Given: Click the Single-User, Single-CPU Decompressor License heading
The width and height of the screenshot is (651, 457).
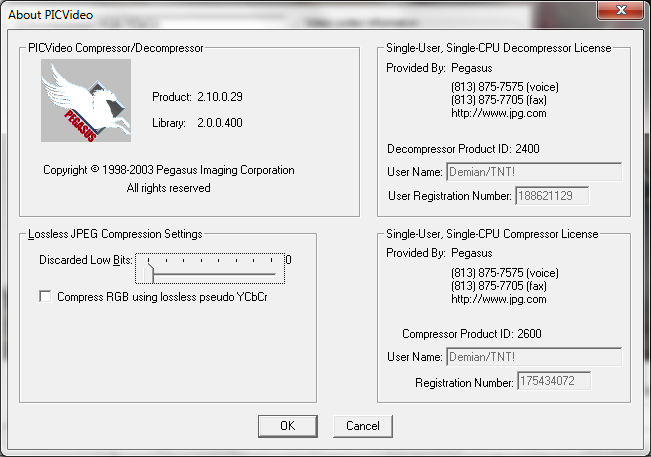Looking at the screenshot, I should coord(499,48).
